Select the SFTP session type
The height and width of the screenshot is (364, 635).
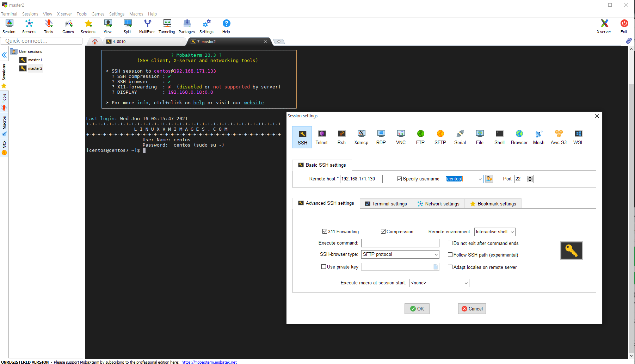click(x=440, y=137)
